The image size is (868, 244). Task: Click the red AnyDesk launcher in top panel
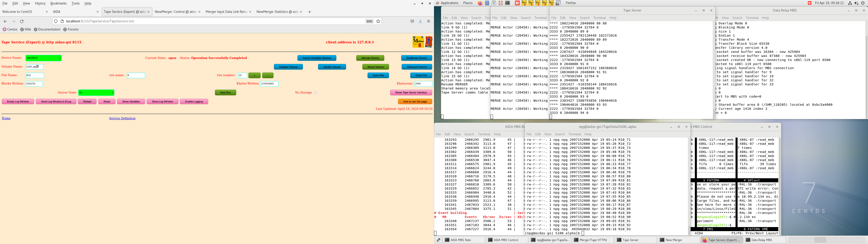[517, 3]
